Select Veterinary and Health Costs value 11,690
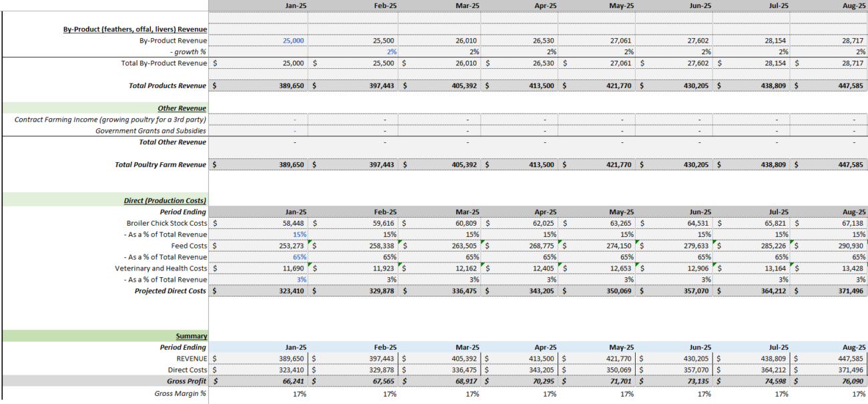Screen dimensions: 868x404 point(292,268)
